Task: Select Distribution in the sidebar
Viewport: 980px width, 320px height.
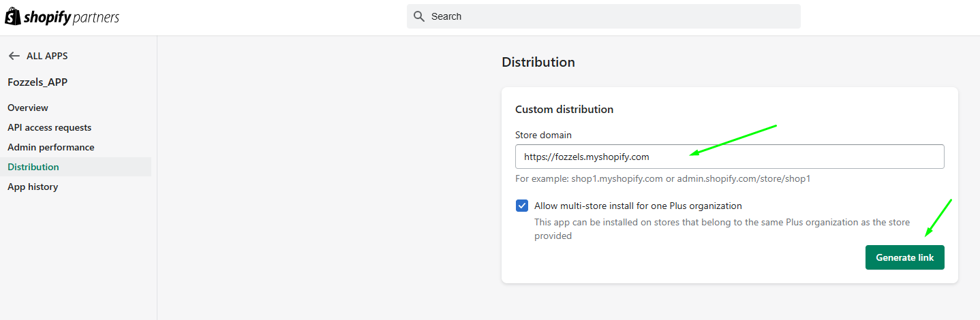Action: (x=33, y=167)
